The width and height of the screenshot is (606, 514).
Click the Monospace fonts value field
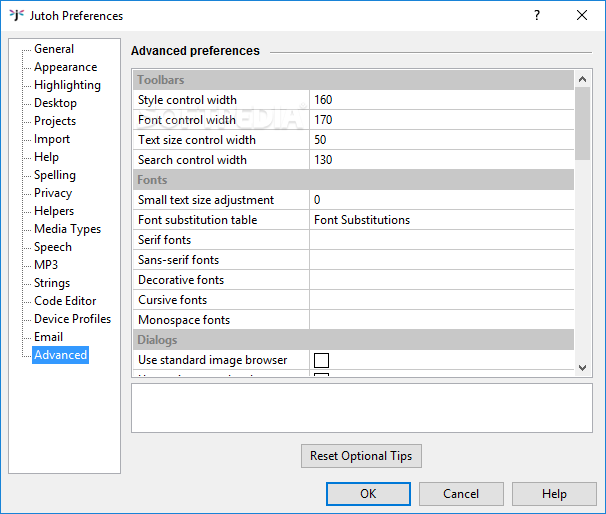(x=441, y=320)
